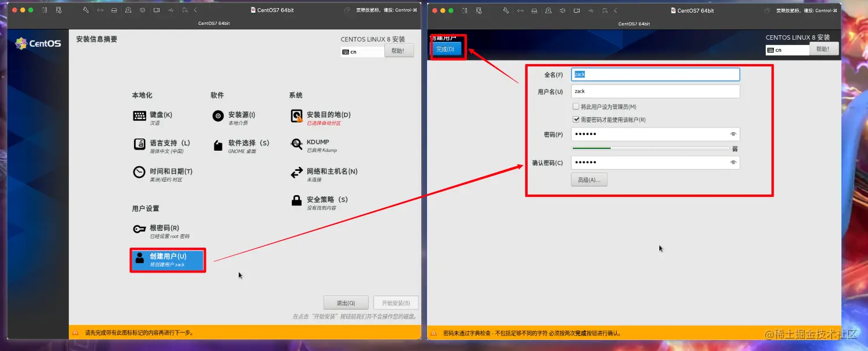Click the user account icon in left toolbar
The width and height of the screenshot is (868, 351).
tap(128, 10)
